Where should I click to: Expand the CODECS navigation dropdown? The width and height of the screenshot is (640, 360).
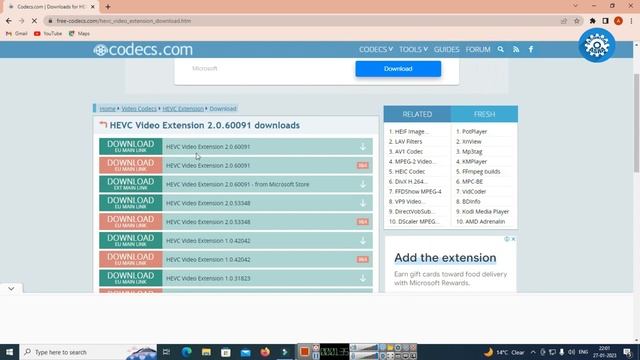(x=376, y=49)
